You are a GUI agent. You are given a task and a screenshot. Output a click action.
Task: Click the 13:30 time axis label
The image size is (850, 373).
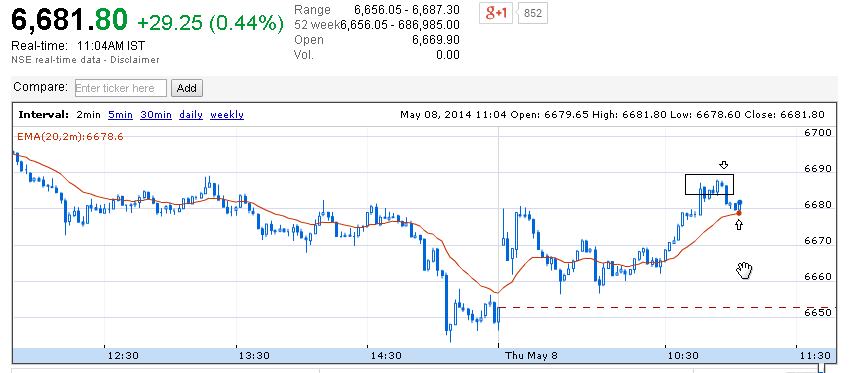pos(254,356)
